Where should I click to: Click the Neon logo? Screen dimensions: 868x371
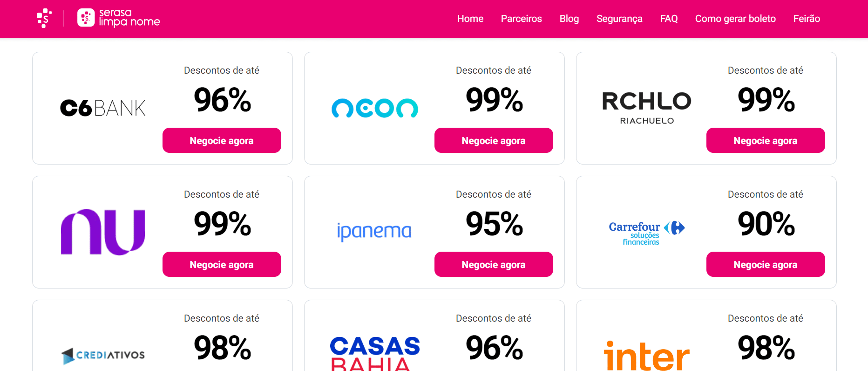(x=374, y=108)
